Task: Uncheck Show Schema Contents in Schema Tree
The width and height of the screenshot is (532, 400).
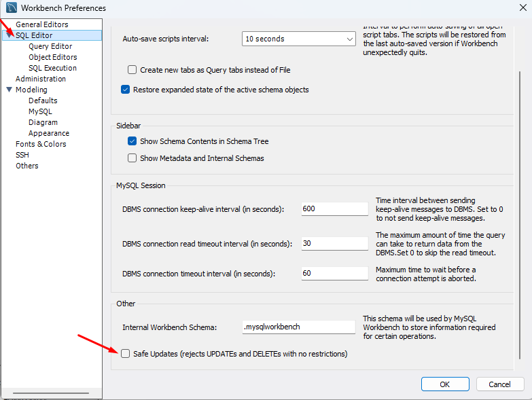Action: coord(132,141)
